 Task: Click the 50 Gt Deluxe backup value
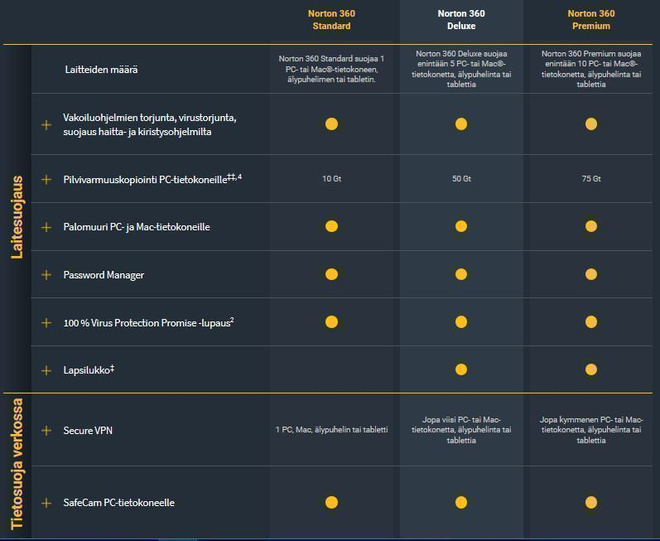(461, 179)
